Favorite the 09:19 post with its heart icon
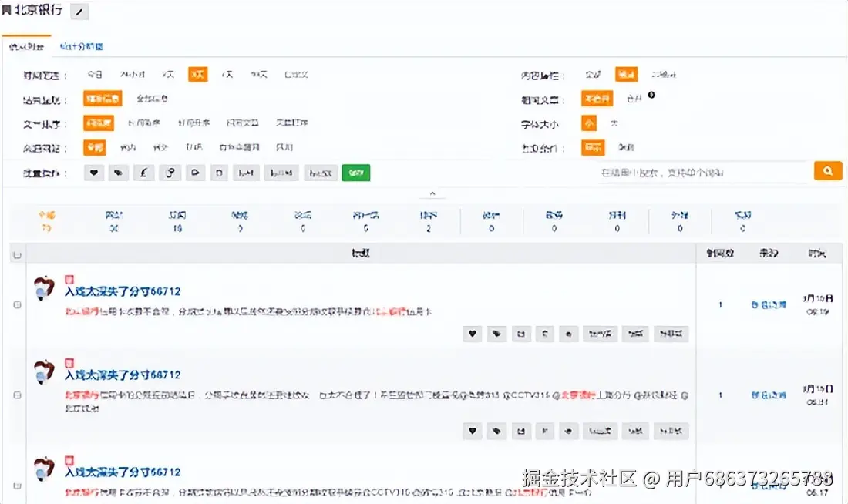This screenshot has width=848, height=504. (x=472, y=334)
